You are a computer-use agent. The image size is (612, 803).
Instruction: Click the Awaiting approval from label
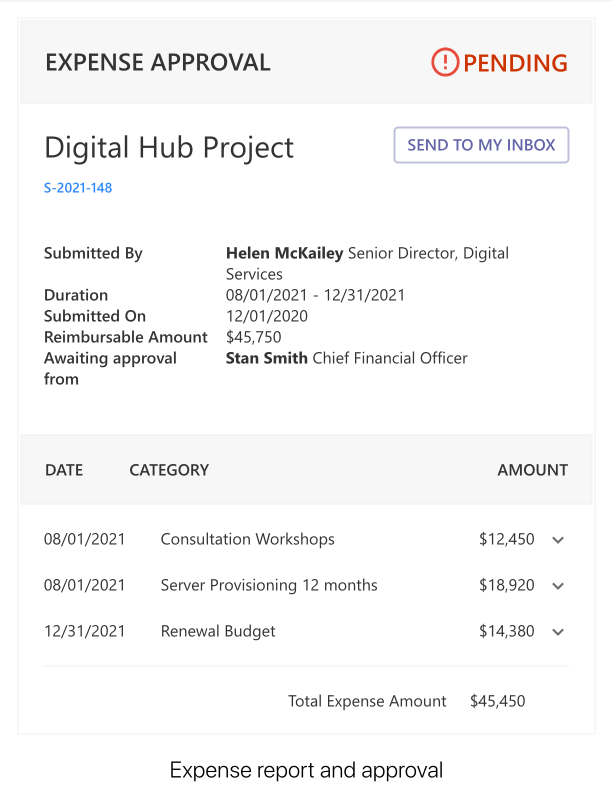point(110,368)
